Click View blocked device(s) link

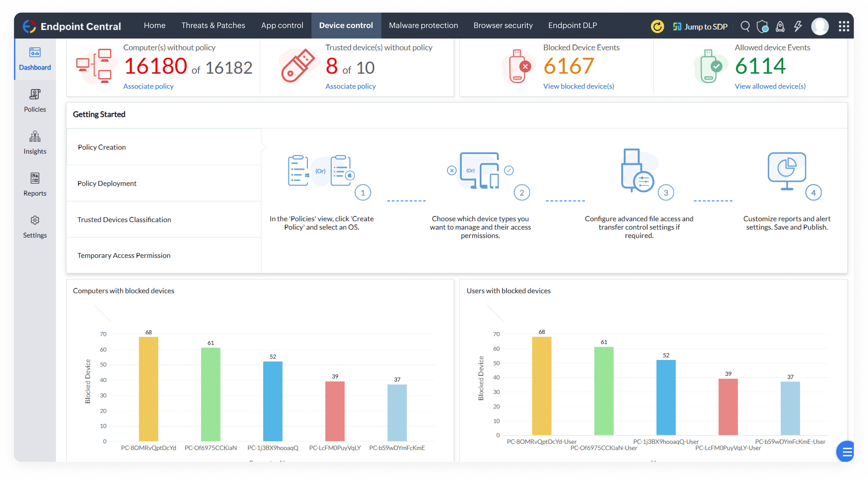(x=578, y=86)
